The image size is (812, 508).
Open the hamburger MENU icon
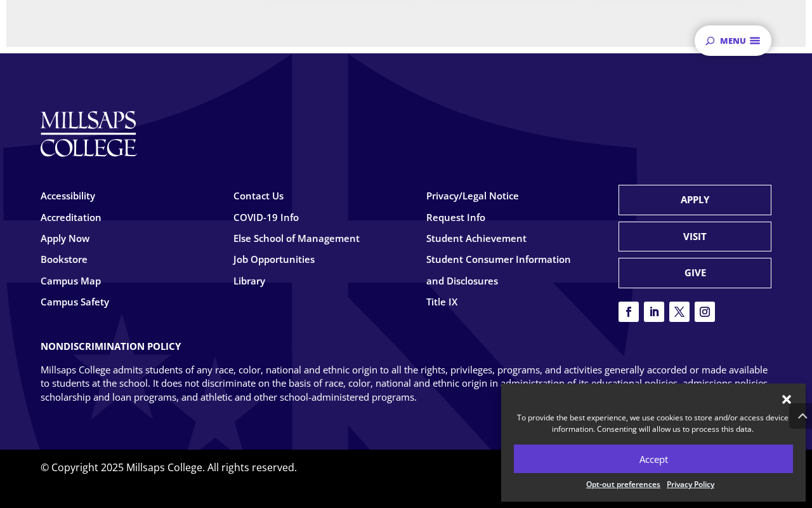click(x=755, y=41)
